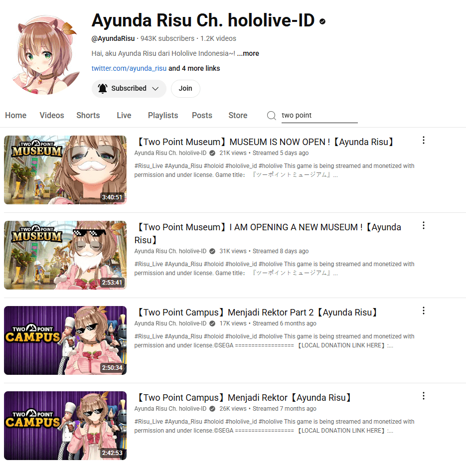The height and width of the screenshot is (476, 466).
Task: Open Ayunda Risu channel avatar picture
Action: (x=46, y=55)
